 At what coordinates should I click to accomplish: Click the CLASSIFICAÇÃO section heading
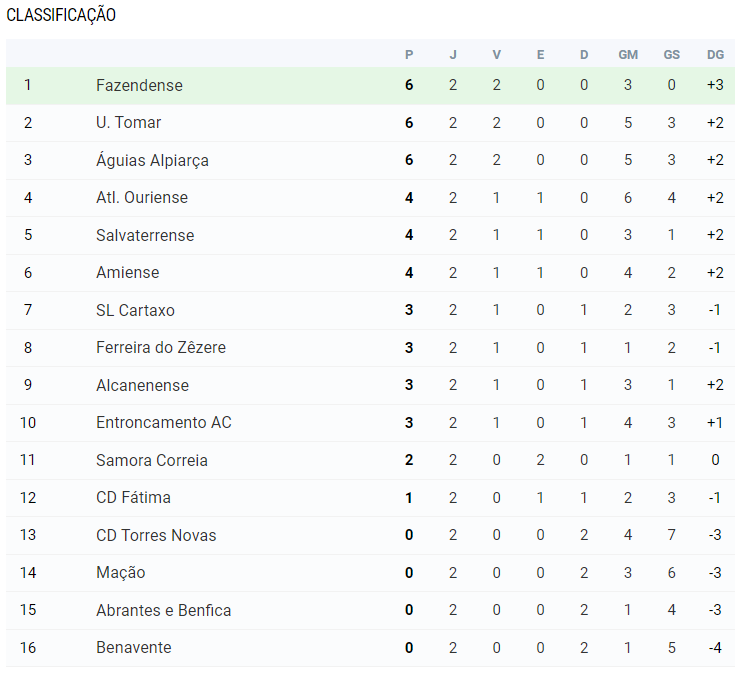point(61,15)
